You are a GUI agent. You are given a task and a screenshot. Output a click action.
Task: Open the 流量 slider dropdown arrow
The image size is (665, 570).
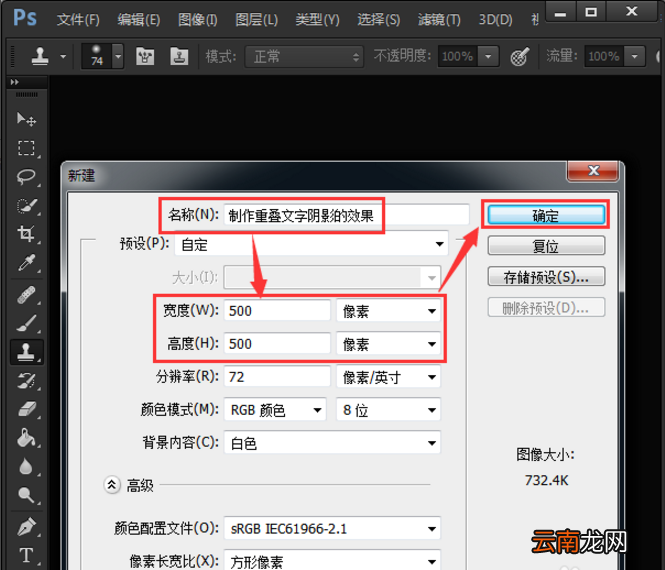(x=634, y=56)
